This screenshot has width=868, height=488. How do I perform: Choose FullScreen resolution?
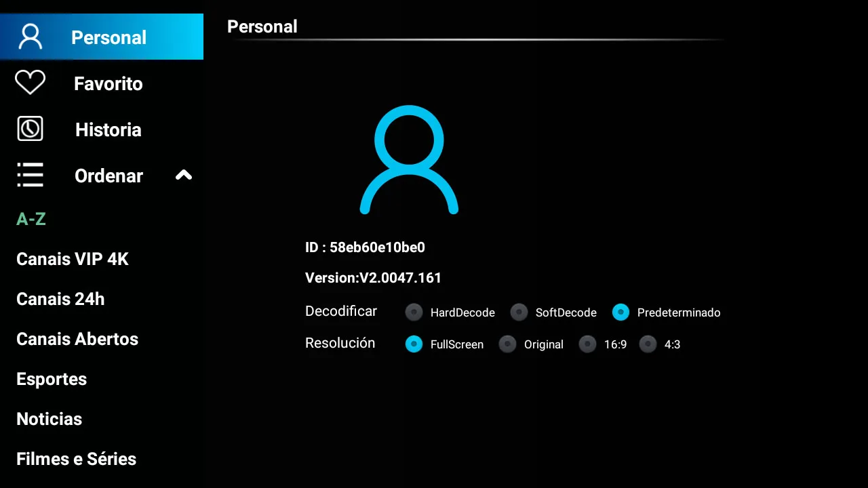pyautogui.click(x=445, y=344)
